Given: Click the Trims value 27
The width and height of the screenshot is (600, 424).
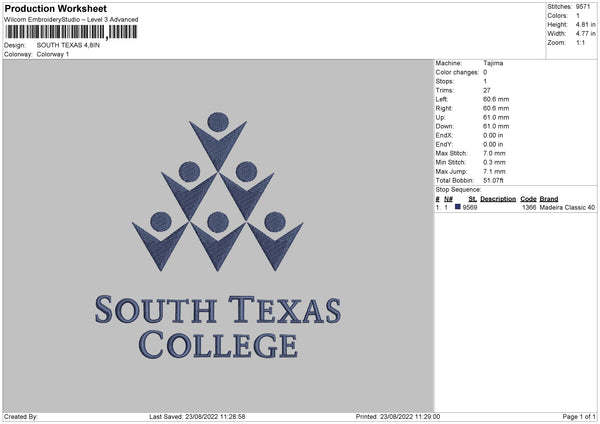Looking at the screenshot, I should (x=486, y=90).
